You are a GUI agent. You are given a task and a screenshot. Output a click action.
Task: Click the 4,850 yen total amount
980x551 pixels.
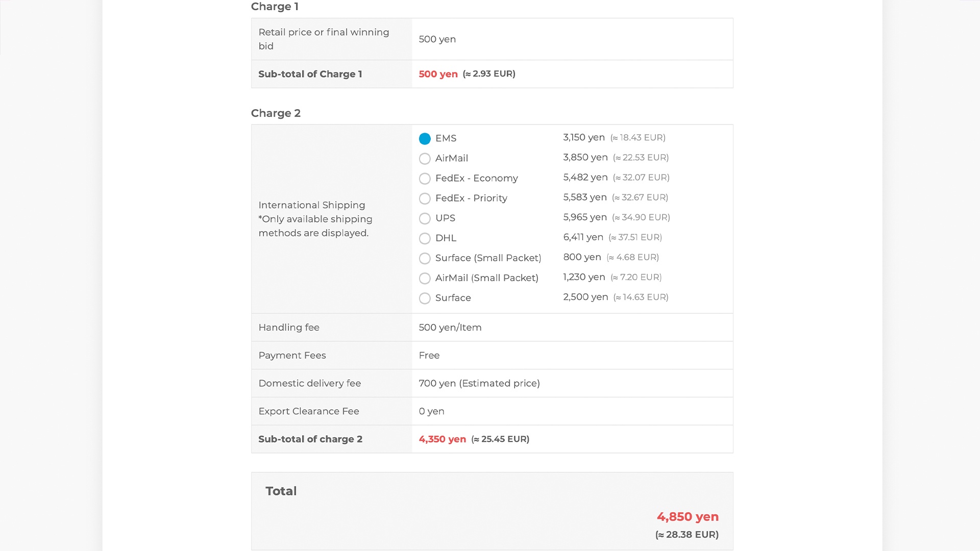tap(687, 517)
